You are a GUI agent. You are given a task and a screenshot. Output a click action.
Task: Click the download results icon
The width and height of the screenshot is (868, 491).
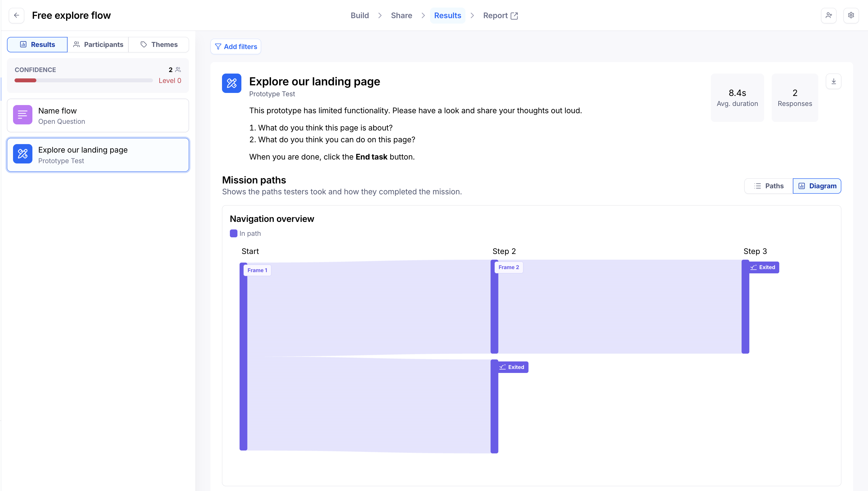click(x=833, y=82)
